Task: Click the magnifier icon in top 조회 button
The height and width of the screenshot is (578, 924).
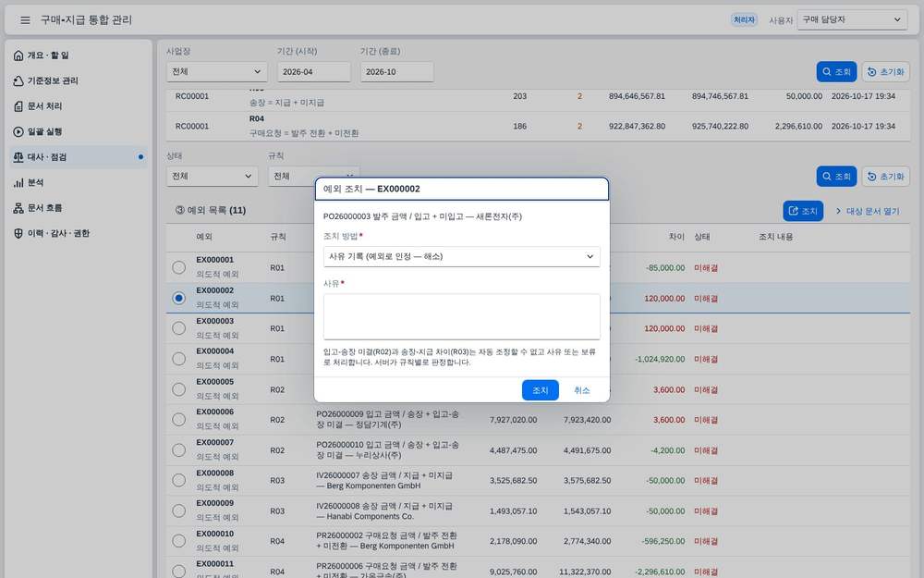Action: click(827, 72)
